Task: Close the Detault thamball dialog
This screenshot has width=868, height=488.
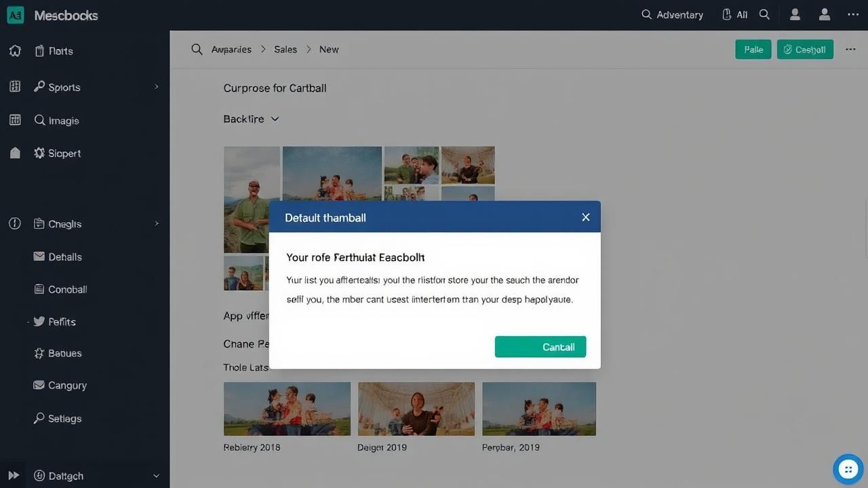Action: [x=586, y=217]
